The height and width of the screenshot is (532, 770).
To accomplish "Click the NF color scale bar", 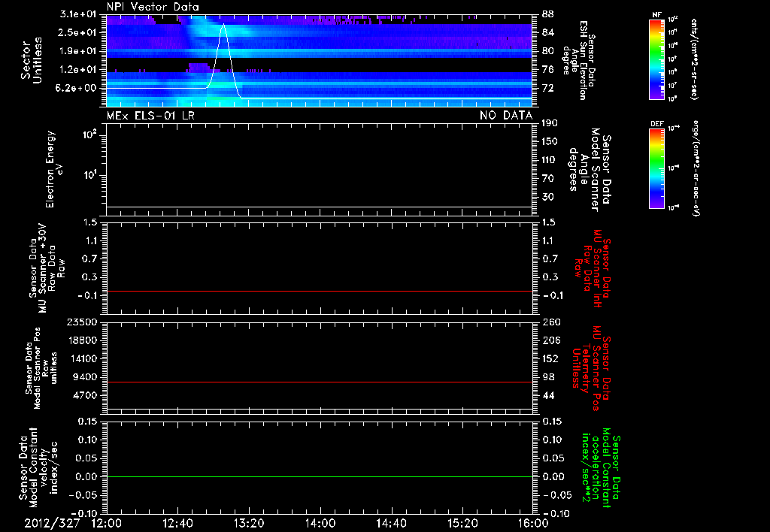I will [656, 59].
